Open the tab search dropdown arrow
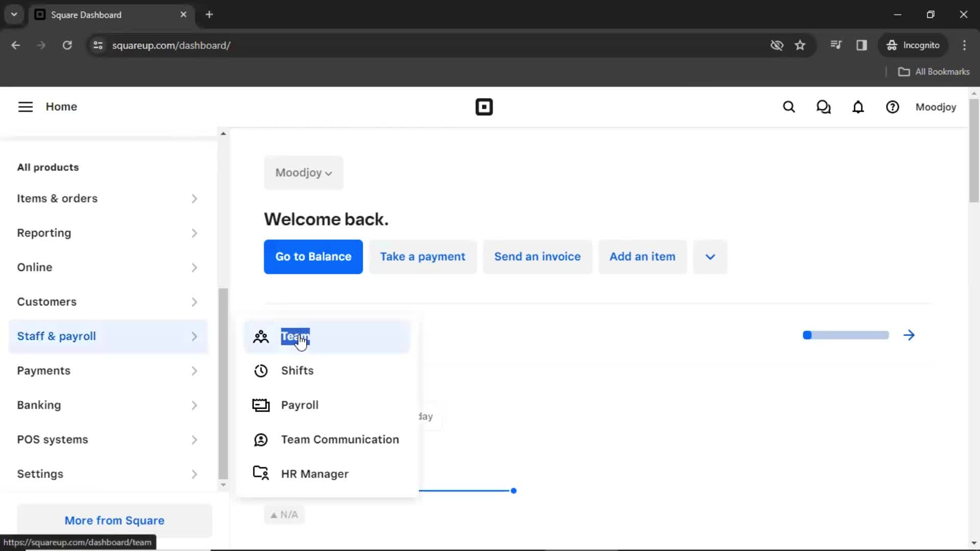The image size is (980, 551). [x=14, y=14]
